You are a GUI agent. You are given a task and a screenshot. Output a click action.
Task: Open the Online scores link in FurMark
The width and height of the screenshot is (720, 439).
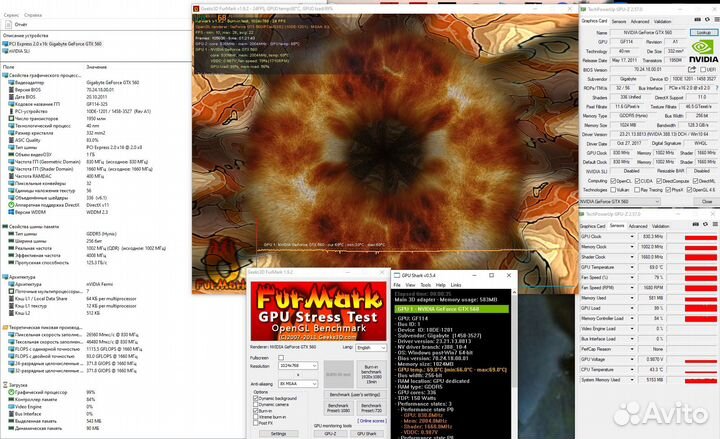click(371, 421)
